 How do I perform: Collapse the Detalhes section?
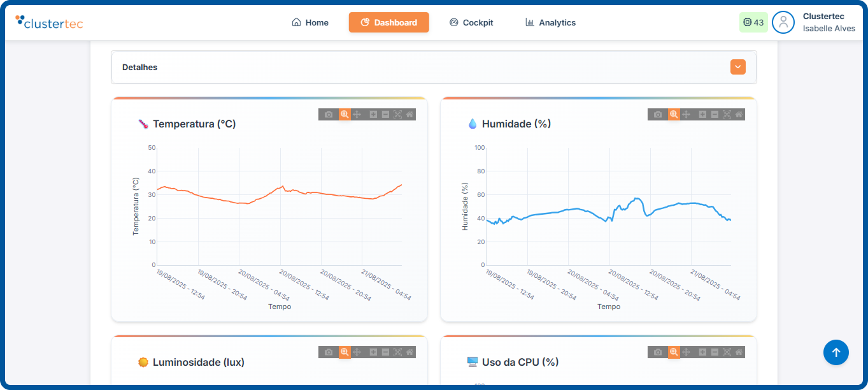pyautogui.click(x=737, y=66)
